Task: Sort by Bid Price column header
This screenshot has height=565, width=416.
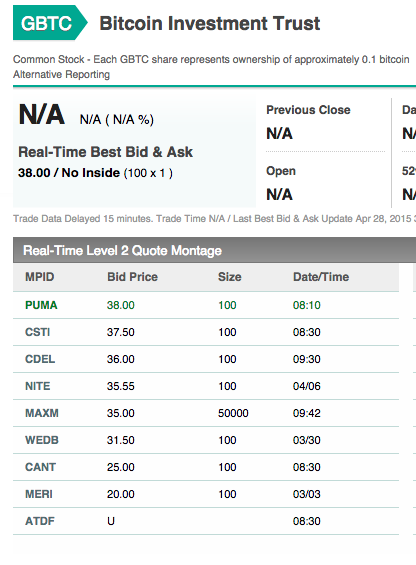Action: [132, 277]
